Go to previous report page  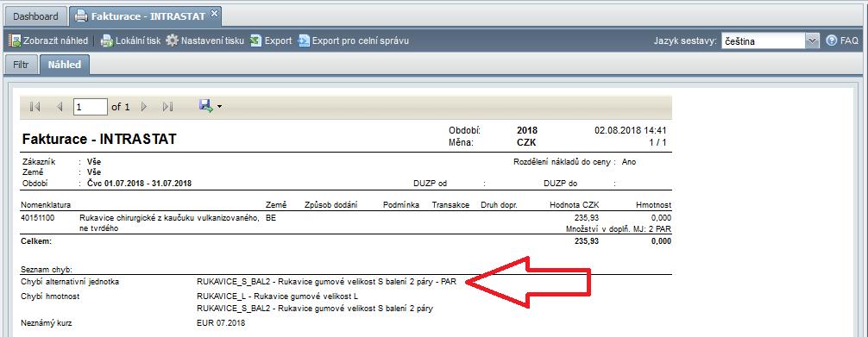pyautogui.click(x=60, y=107)
